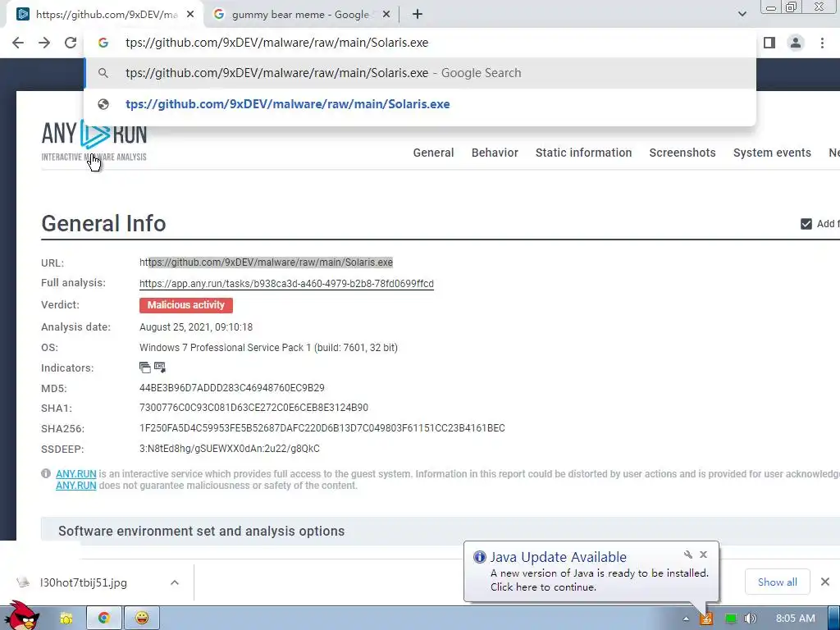The image size is (840, 630).
Task: Click the first indicator icon
Action: 144,367
